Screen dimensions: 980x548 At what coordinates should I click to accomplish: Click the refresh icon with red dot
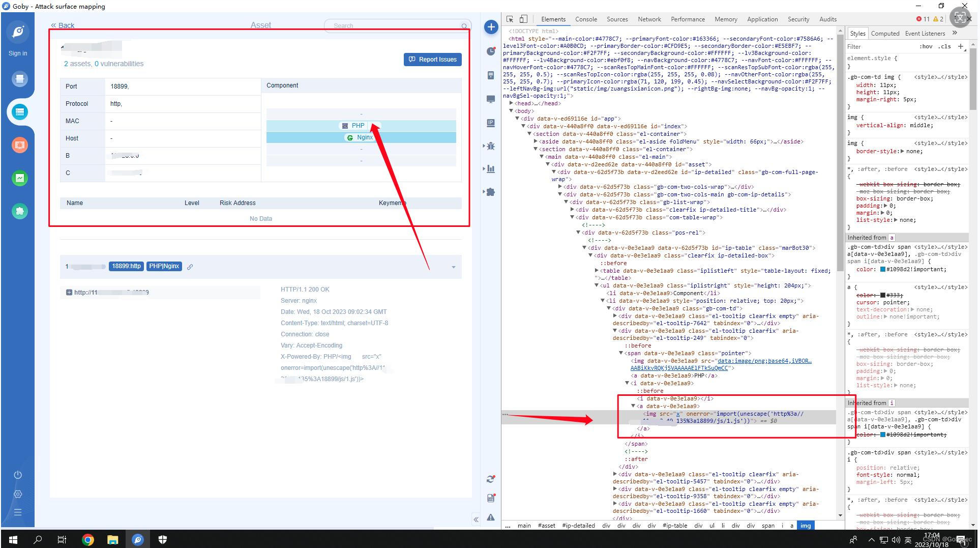point(491,479)
